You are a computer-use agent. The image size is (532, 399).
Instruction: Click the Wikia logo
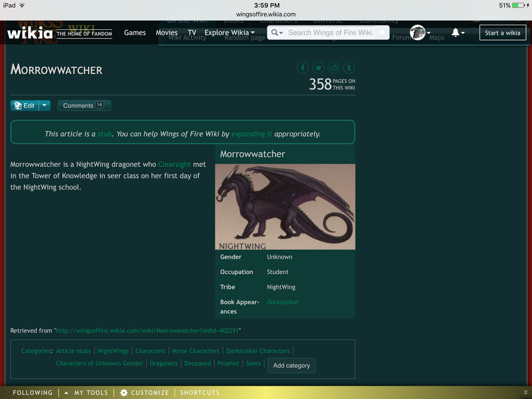(29, 33)
